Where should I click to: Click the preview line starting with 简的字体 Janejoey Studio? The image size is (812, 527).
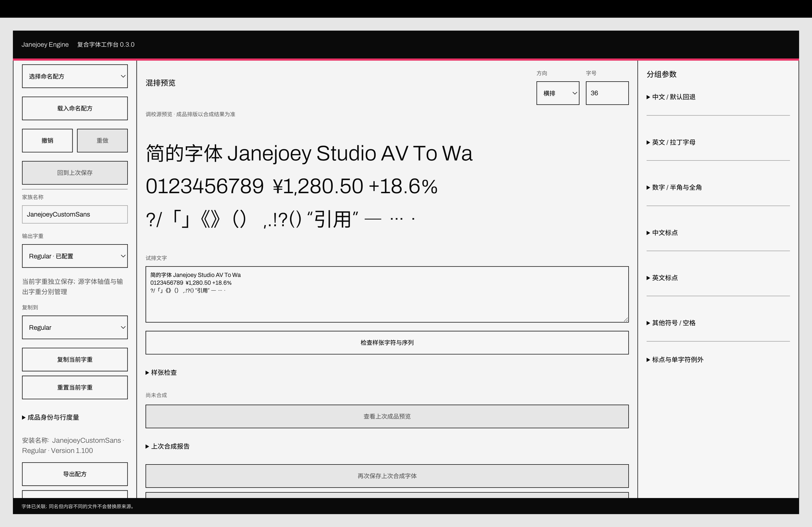click(309, 154)
